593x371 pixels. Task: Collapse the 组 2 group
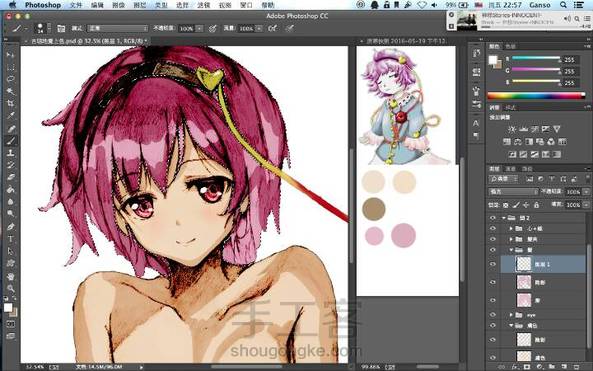click(x=504, y=218)
